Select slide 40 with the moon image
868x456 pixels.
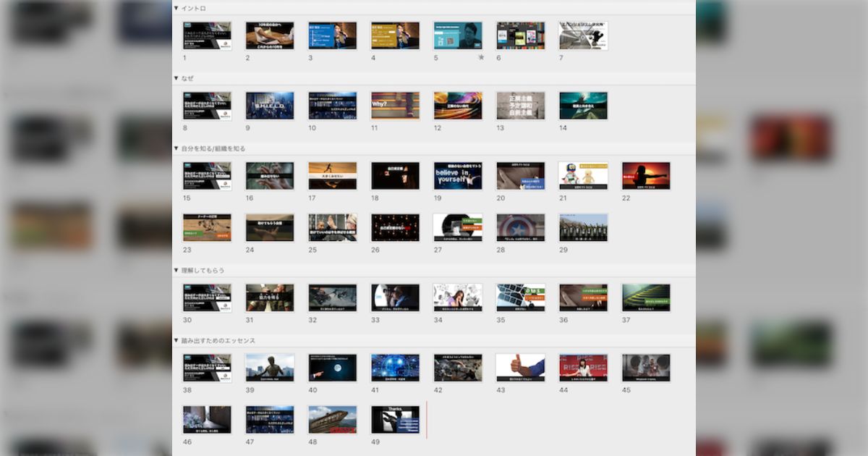pyautogui.click(x=333, y=368)
